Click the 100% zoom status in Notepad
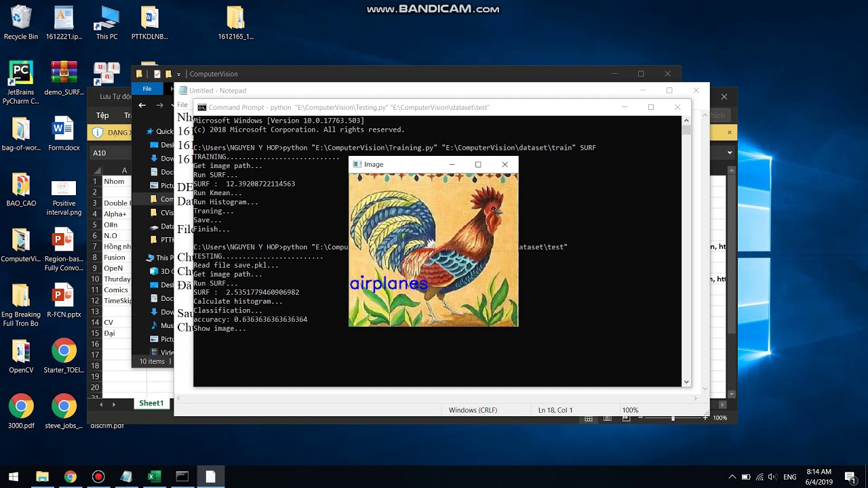The height and width of the screenshot is (488, 868). (x=631, y=410)
